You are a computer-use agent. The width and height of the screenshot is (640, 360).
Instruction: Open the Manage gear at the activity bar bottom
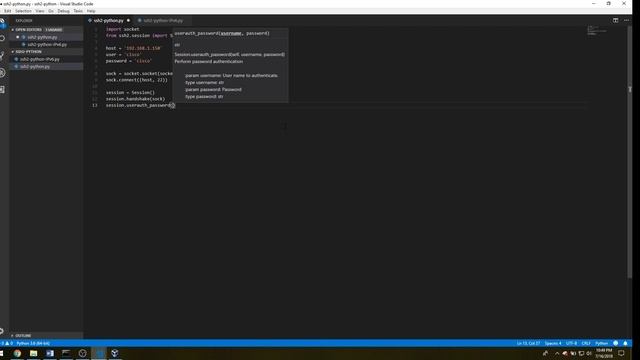2,331
